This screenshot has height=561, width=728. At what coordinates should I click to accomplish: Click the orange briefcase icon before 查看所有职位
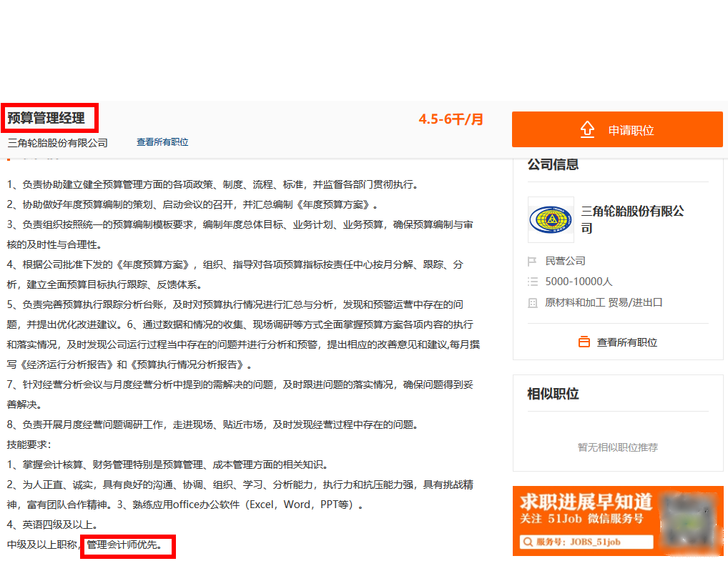(585, 342)
